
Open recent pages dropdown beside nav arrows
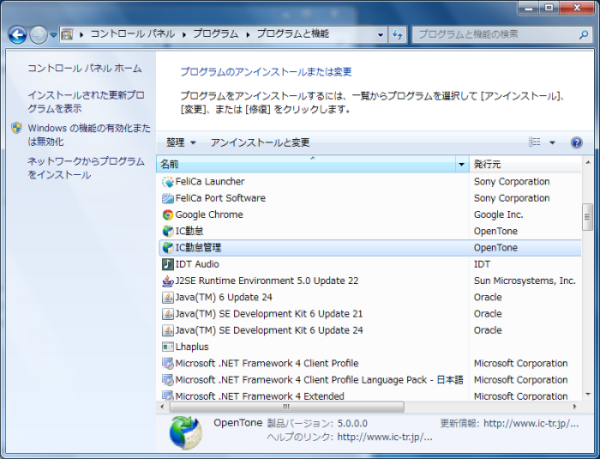pos(54,35)
